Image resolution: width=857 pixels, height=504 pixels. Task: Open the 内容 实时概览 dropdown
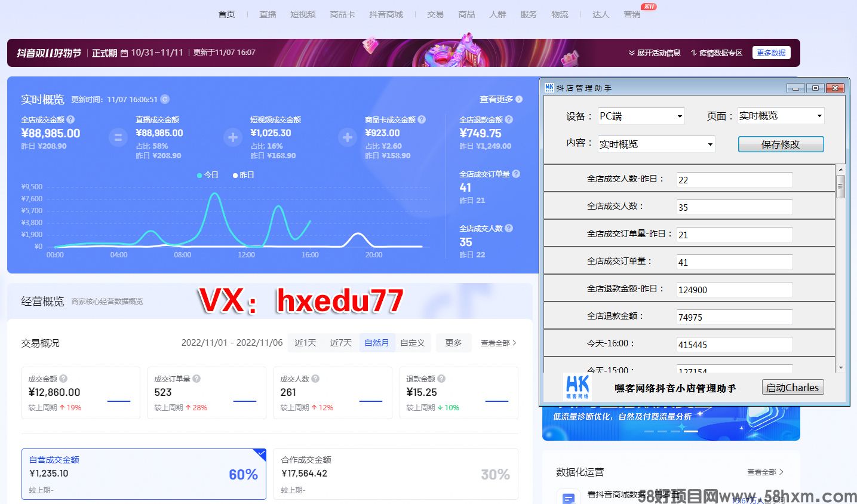[657, 144]
